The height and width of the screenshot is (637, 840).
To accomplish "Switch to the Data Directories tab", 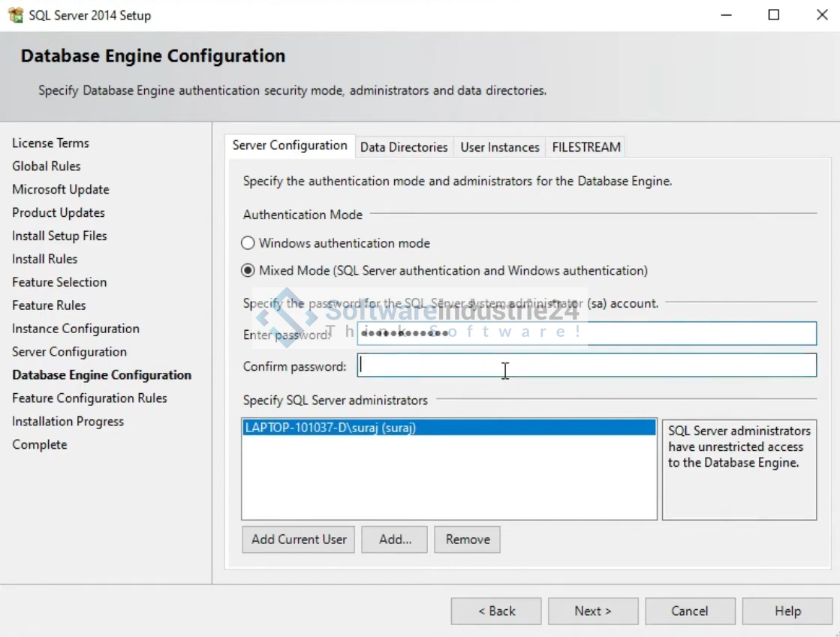I will point(404,147).
